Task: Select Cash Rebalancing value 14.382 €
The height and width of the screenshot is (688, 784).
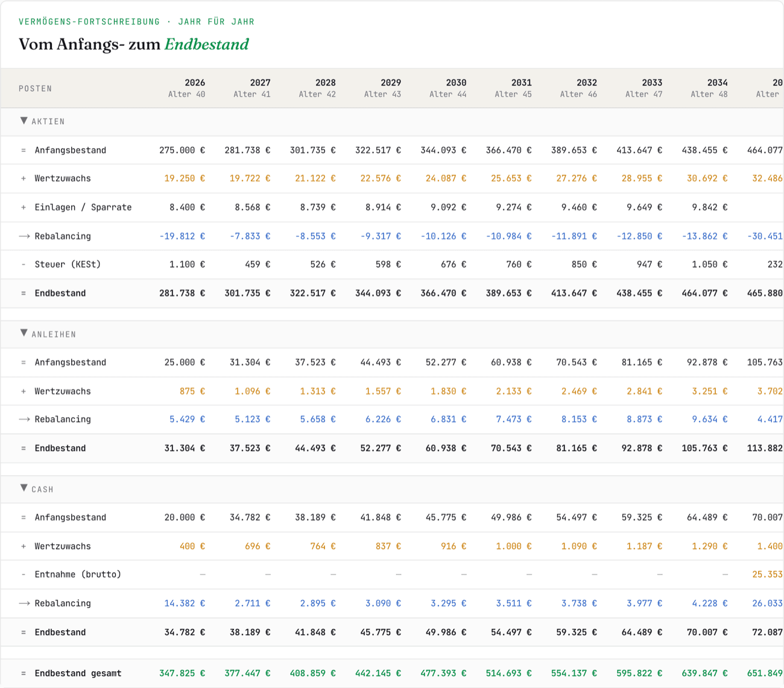Action: [x=185, y=603]
